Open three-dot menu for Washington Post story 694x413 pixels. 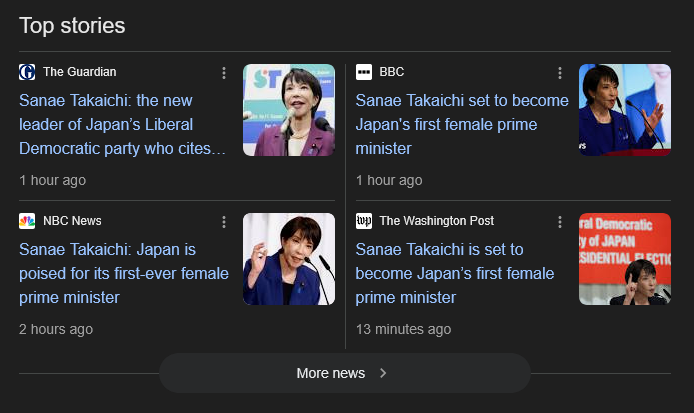tap(560, 222)
